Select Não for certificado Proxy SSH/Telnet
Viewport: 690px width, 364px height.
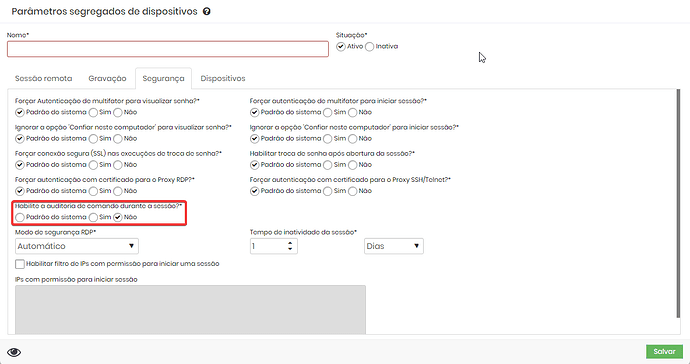click(x=352, y=191)
